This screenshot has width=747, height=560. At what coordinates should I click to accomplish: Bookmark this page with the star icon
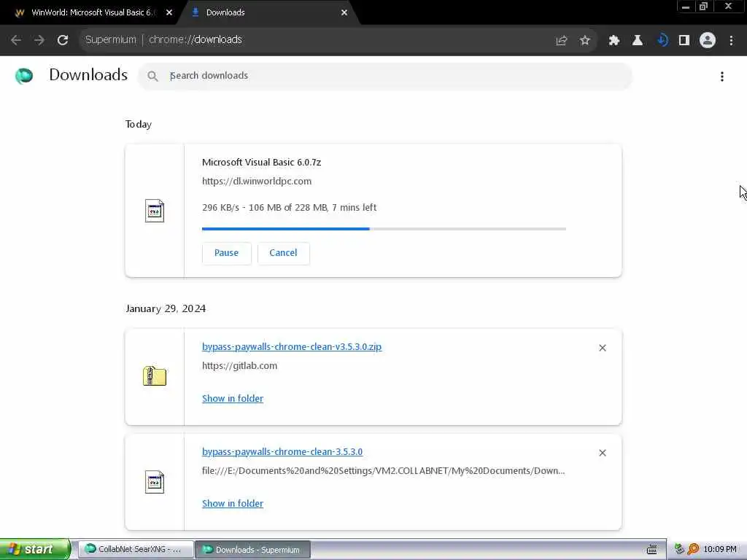[x=585, y=41]
